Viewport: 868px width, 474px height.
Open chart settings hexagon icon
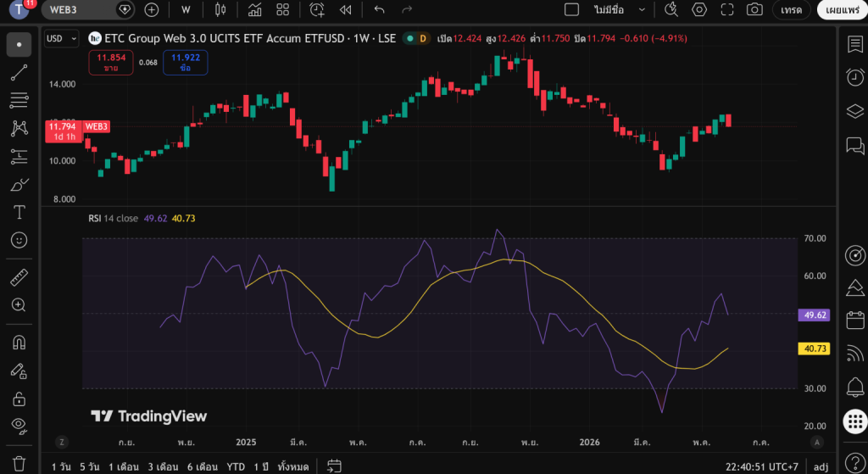699,9
